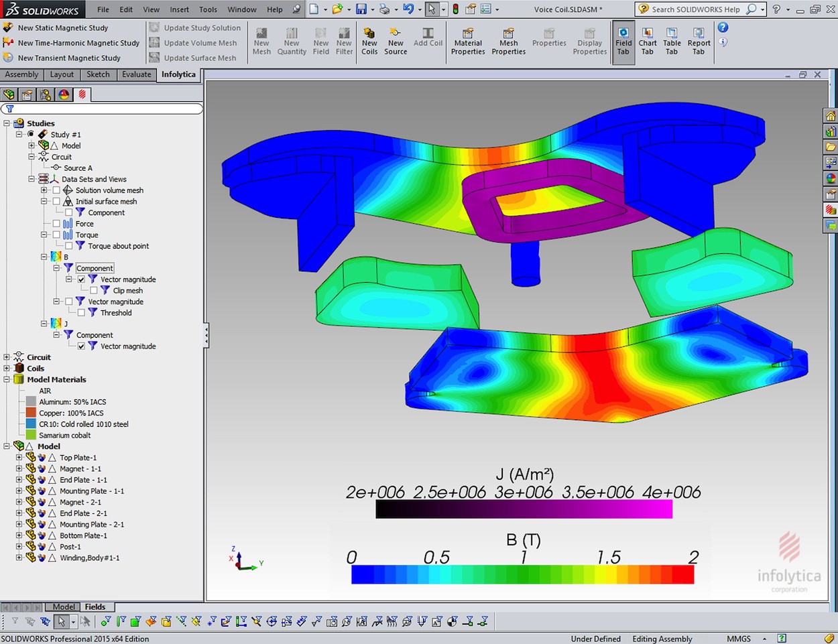Screen dimensions: 838x644
Task: Click the tree filter input field
Action: 102,109
